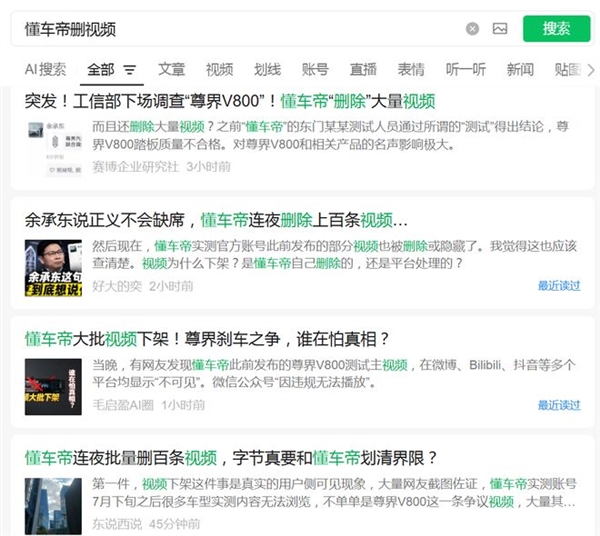Switch to the 新闻 tab
This screenshot has height=536, width=600.
(x=520, y=70)
